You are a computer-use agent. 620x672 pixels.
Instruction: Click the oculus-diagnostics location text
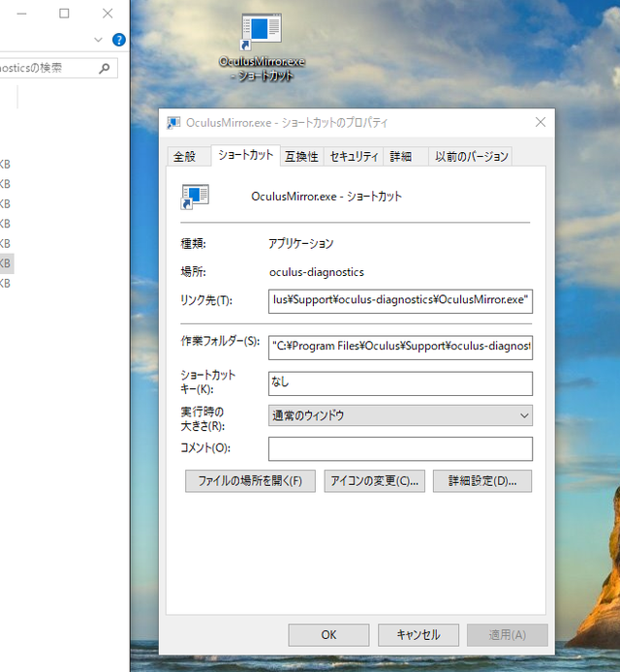tap(317, 272)
